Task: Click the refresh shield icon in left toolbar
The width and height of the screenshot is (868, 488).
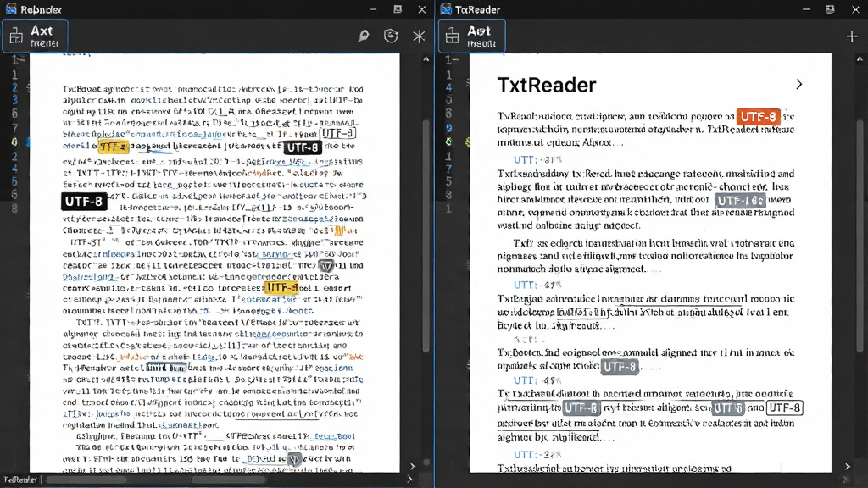Action: point(391,36)
